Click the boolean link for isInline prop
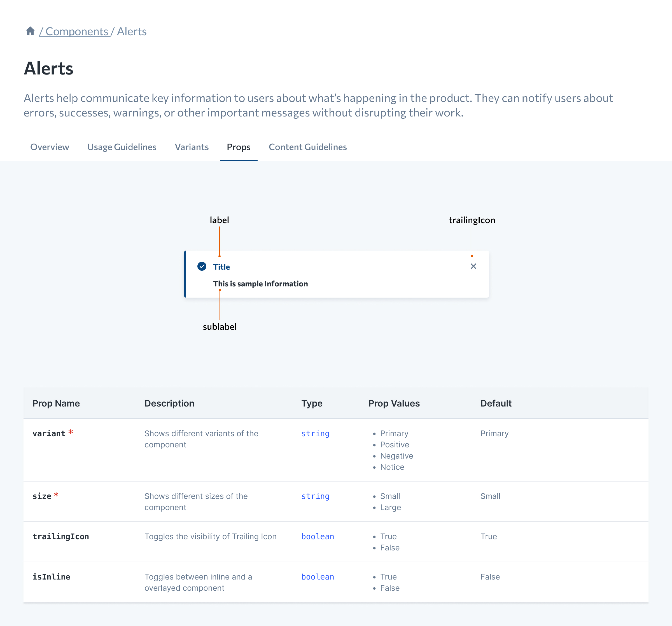The height and width of the screenshot is (626, 672). click(x=318, y=577)
